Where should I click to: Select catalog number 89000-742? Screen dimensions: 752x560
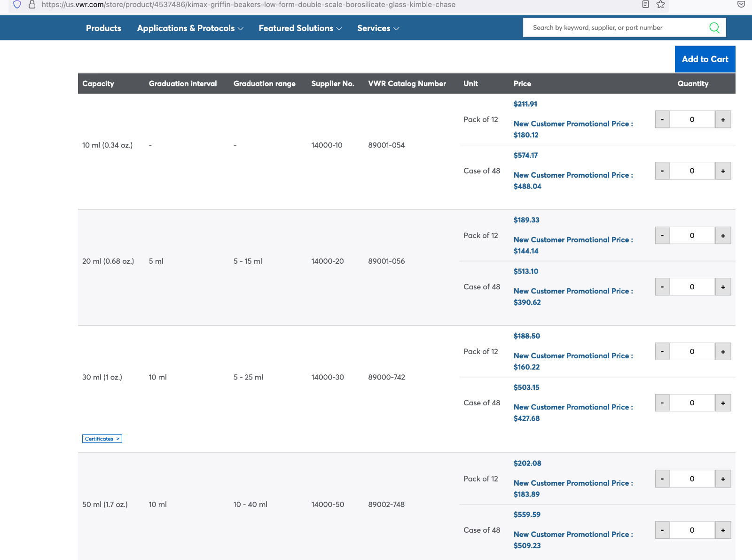pos(386,377)
